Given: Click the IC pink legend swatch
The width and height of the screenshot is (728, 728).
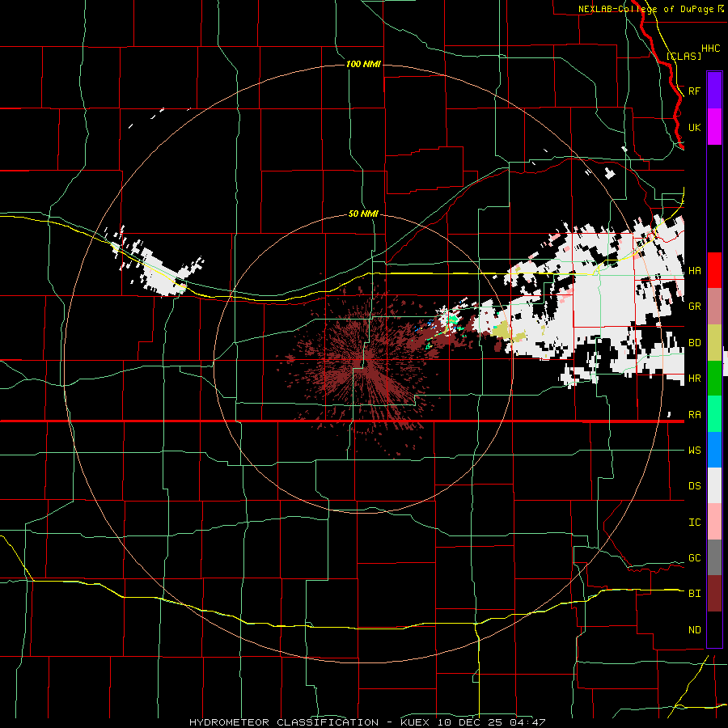Looking at the screenshot, I should click(x=714, y=522).
